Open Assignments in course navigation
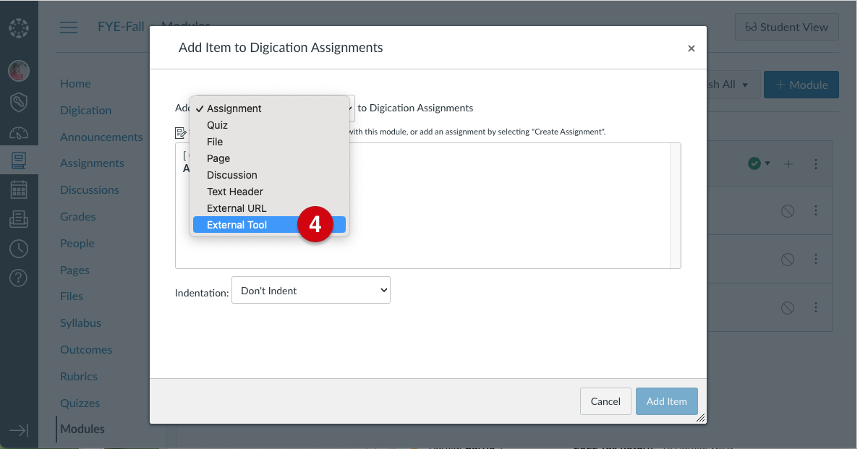 click(92, 163)
